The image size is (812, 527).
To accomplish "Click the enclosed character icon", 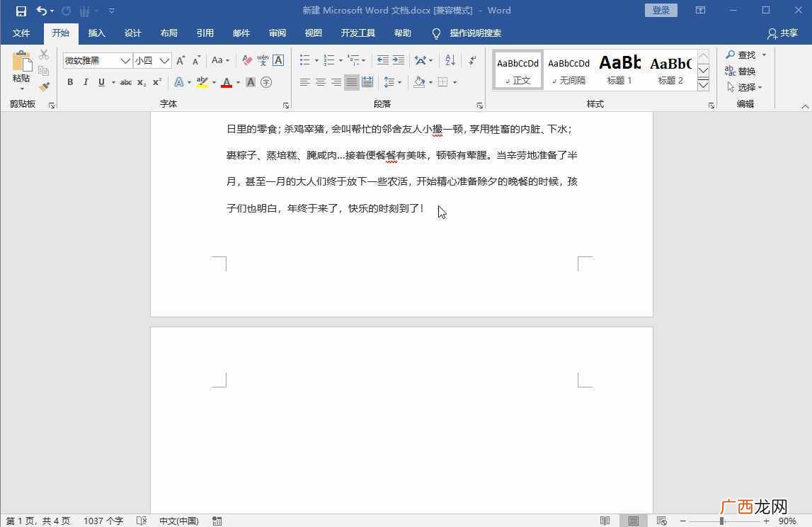I will [x=266, y=82].
